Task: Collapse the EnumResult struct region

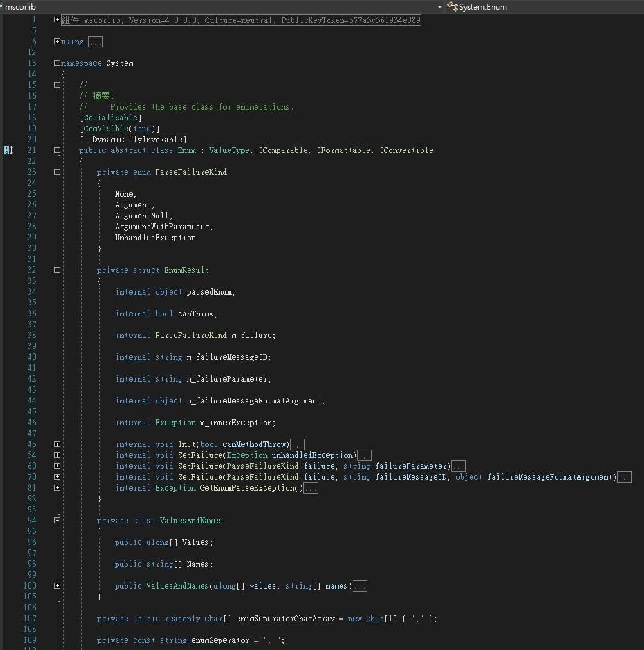Action: pos(57,270)
